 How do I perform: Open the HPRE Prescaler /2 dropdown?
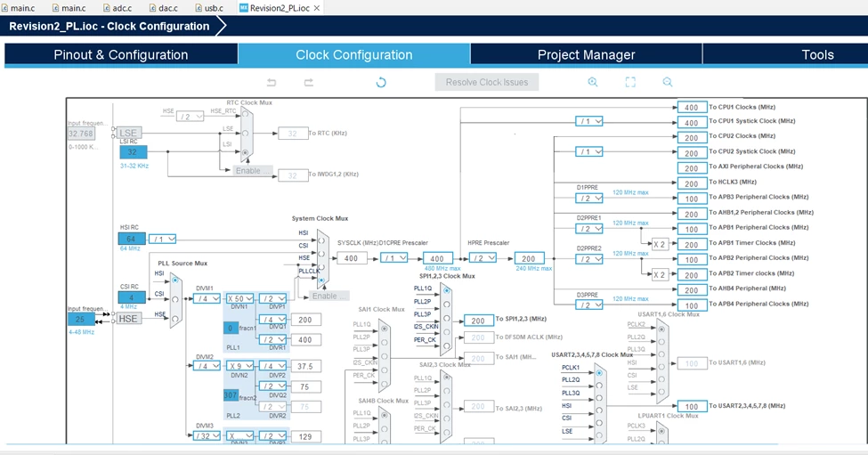point(483,258)
